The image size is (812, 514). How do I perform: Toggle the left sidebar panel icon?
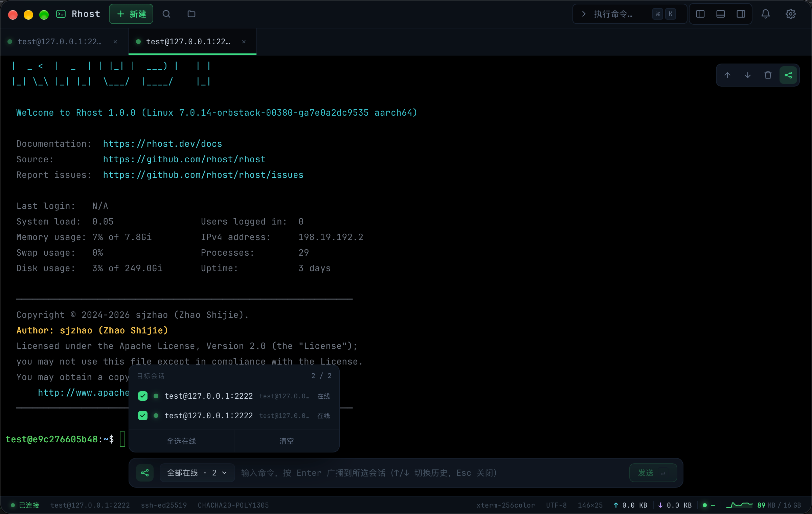click(x=700, y=14)
